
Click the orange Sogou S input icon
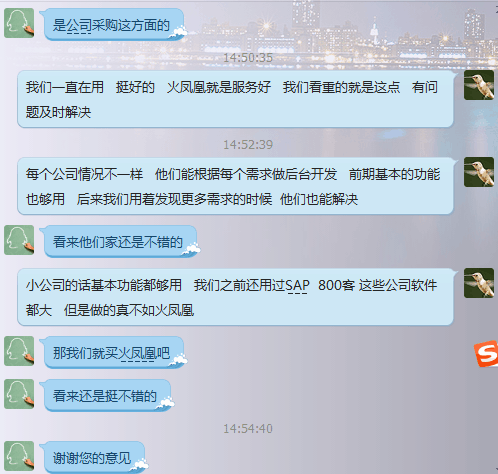point(486,355)
